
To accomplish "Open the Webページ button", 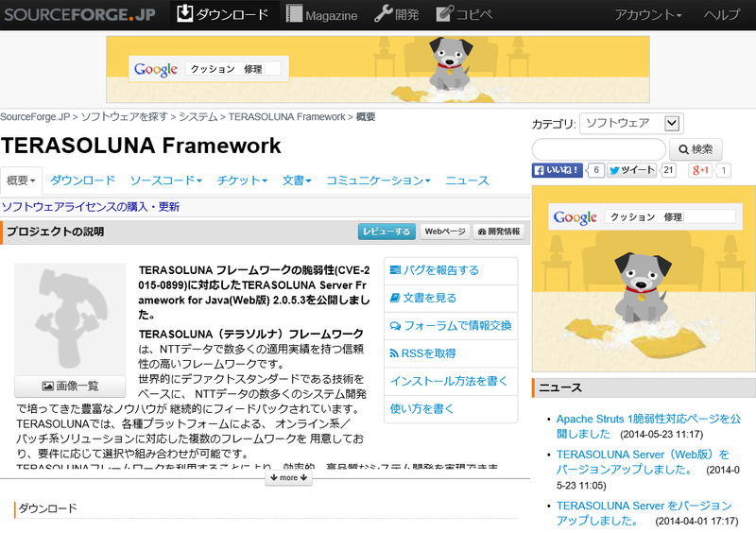I will (444, 232).
